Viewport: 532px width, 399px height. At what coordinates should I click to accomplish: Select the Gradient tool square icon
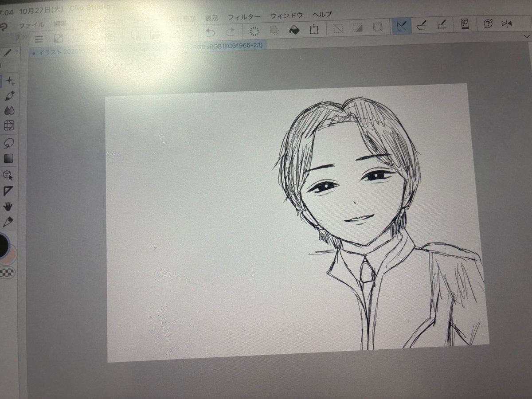point(8,158)
